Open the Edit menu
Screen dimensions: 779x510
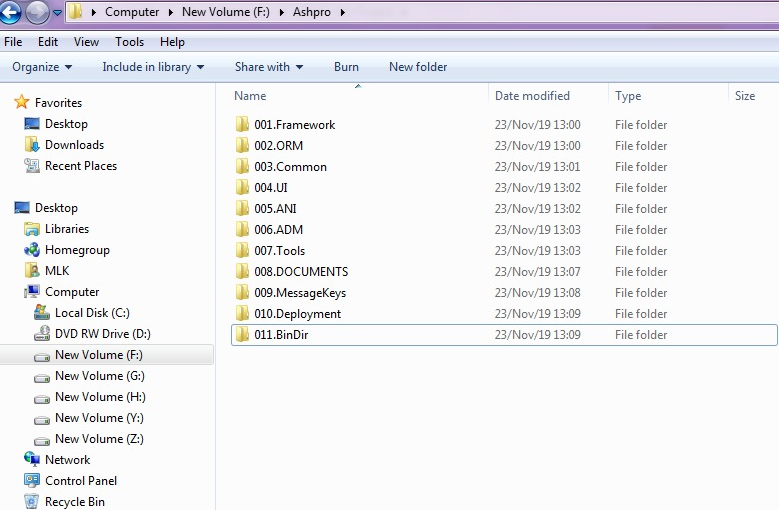[48, 42]
